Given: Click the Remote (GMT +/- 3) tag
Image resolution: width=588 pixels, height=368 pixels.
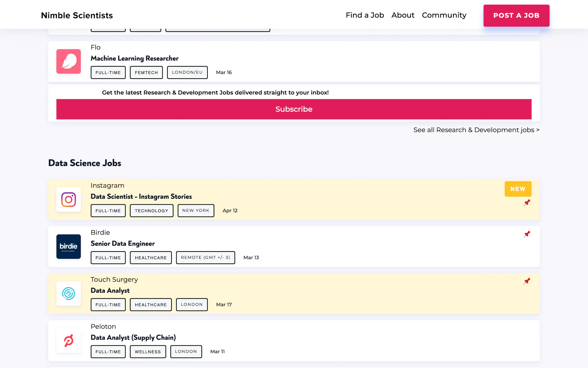Looking at the screenshot, I should pos(205,257).
